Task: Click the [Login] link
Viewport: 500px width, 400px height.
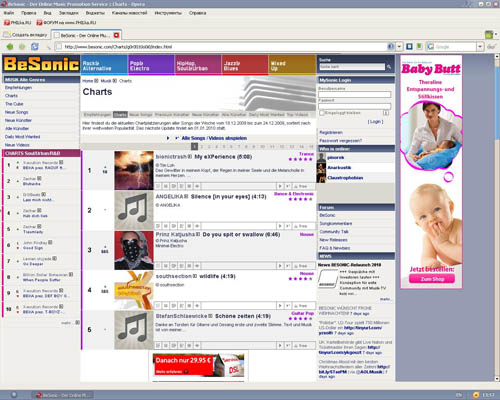Action: point(376,122)
